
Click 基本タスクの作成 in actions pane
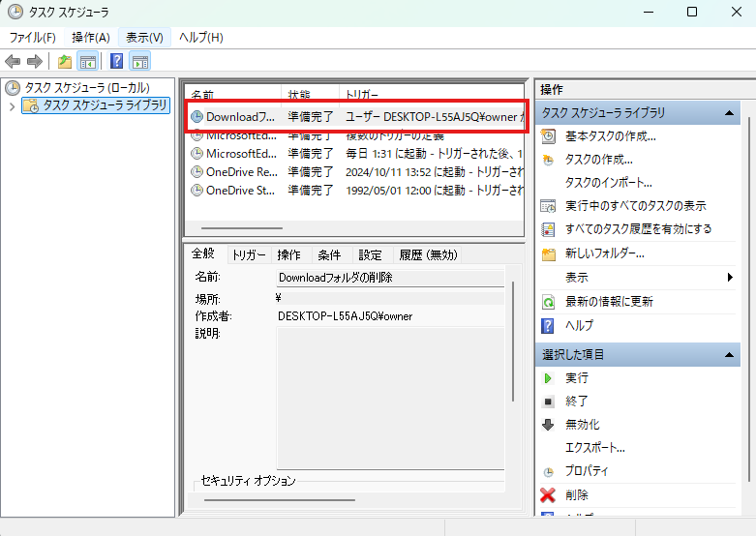(610, 136)
